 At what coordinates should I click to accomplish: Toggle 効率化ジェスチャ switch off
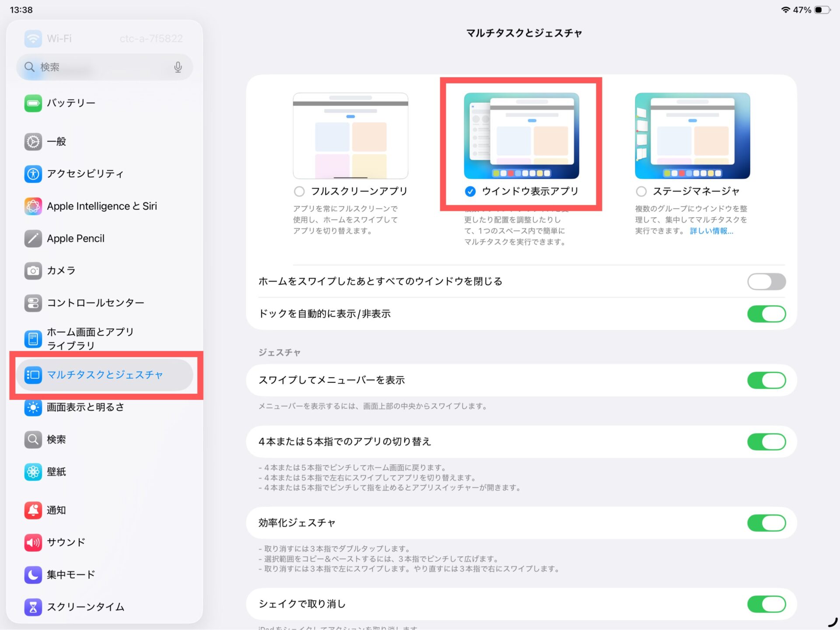click(x=766, y=523)
